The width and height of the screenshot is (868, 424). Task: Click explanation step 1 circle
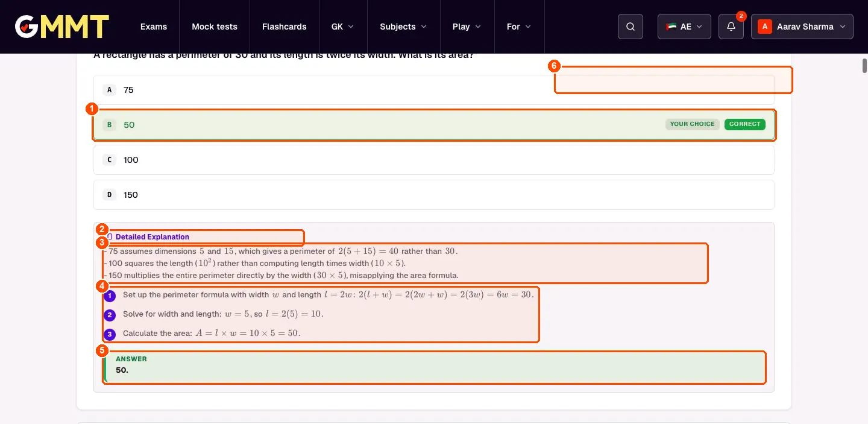[110, 296]
